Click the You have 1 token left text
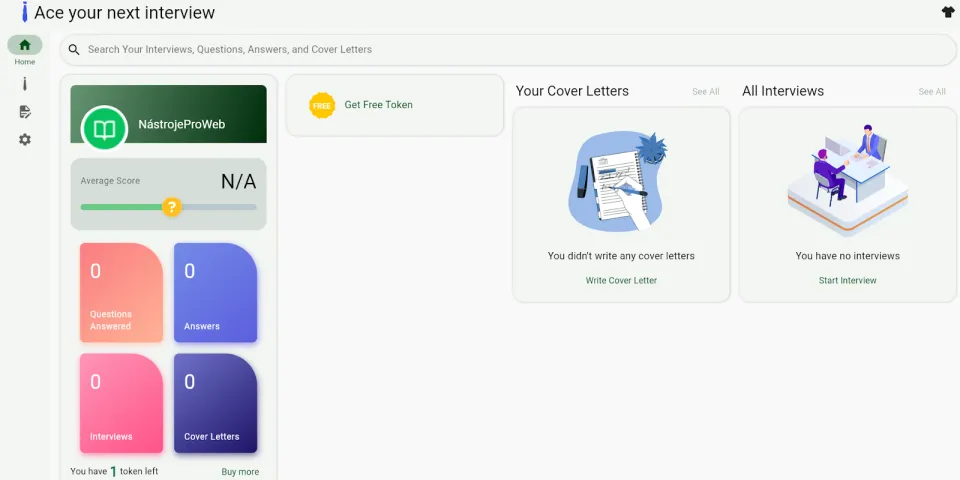This screenshot has width=960, height=480. (114, 471)
